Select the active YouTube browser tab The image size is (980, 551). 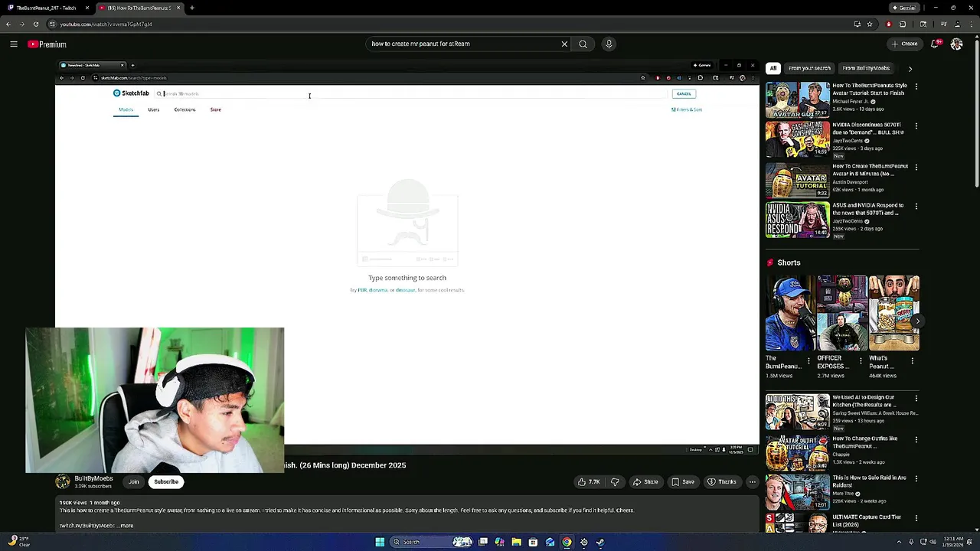tap(139, 8)
